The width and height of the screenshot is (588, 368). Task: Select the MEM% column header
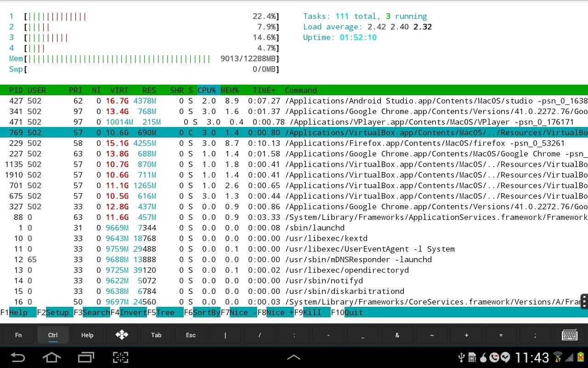[230, 90]
